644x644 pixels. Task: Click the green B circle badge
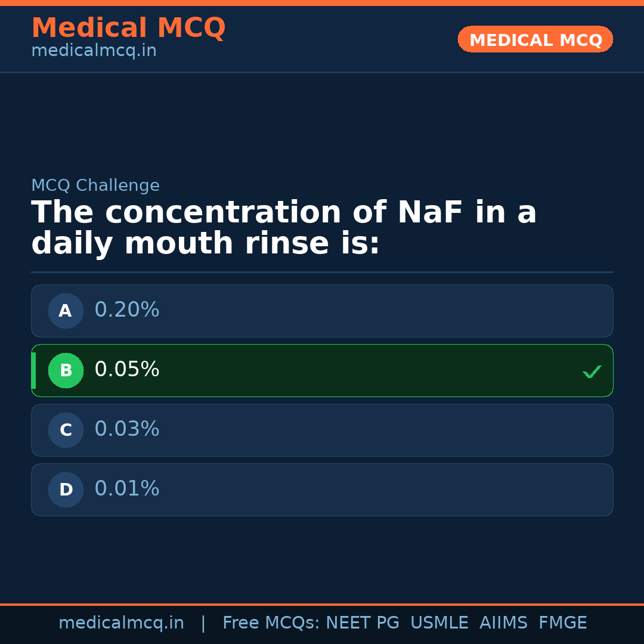[x=66, y=370]
